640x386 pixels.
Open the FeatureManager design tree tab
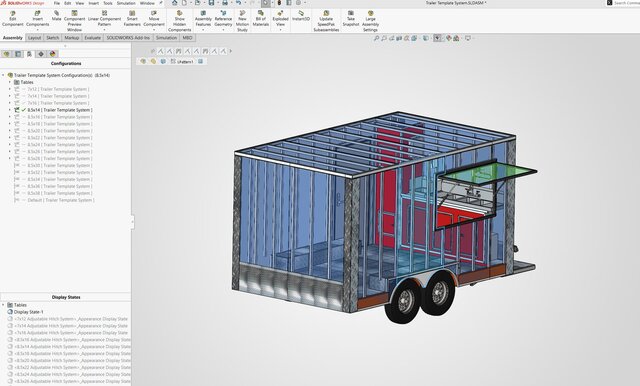click(6, 54)
